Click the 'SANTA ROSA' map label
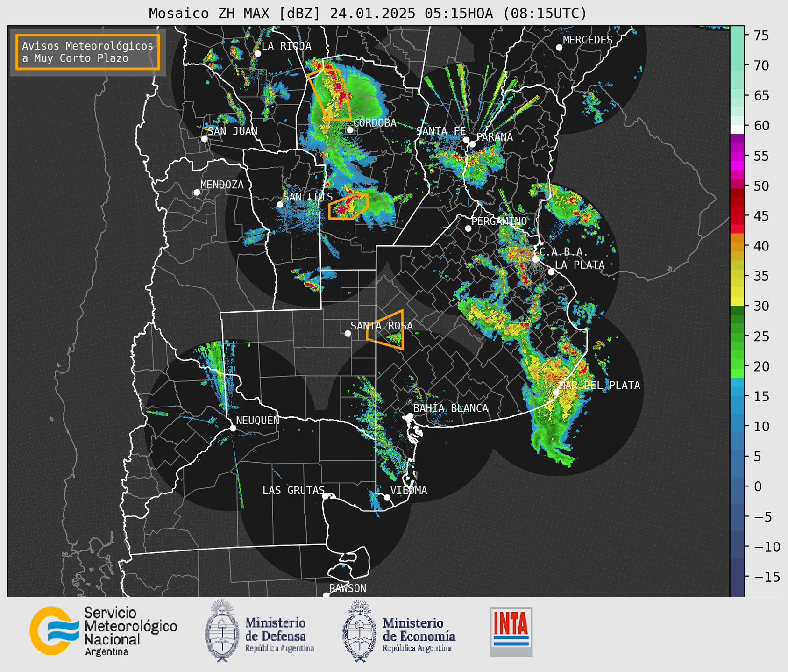 (382, 326)
